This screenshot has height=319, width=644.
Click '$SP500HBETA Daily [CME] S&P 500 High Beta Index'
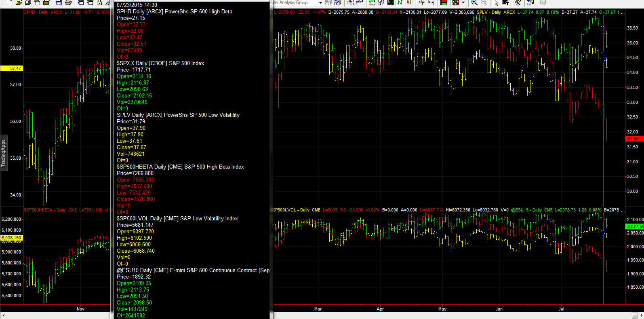coord(180,167)
